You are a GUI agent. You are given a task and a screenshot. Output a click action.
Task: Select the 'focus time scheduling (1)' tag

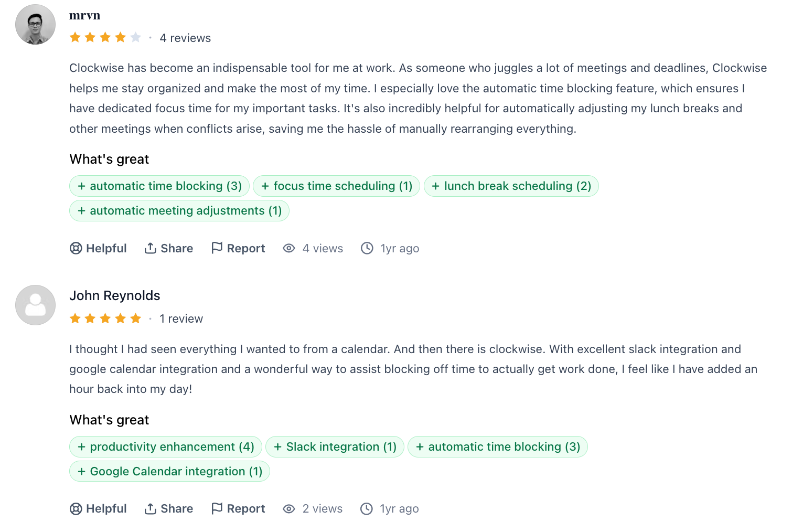pos(336,186)
